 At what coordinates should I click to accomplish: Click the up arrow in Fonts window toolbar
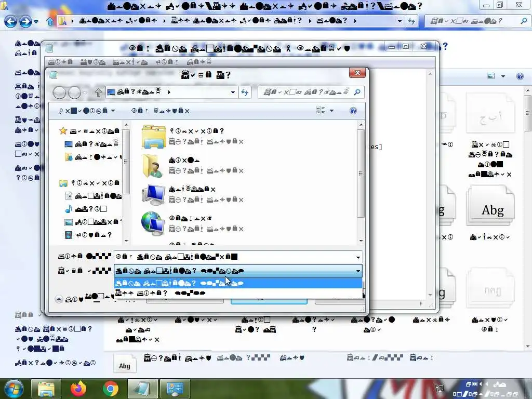(x=50, y=21)
